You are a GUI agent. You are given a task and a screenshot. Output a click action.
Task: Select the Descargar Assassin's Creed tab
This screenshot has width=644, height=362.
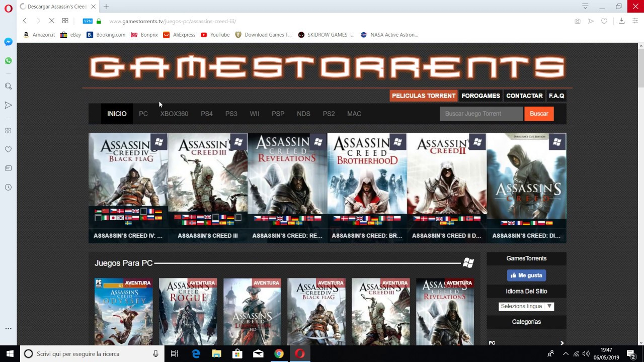coord(57,7)
